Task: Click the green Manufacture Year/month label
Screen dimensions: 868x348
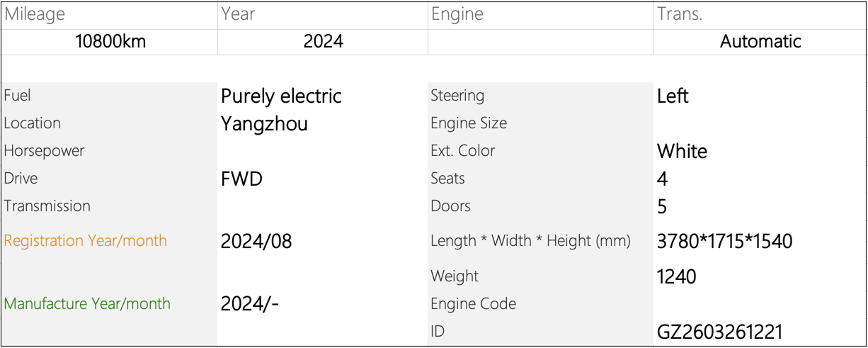Action: click(87, 304)
